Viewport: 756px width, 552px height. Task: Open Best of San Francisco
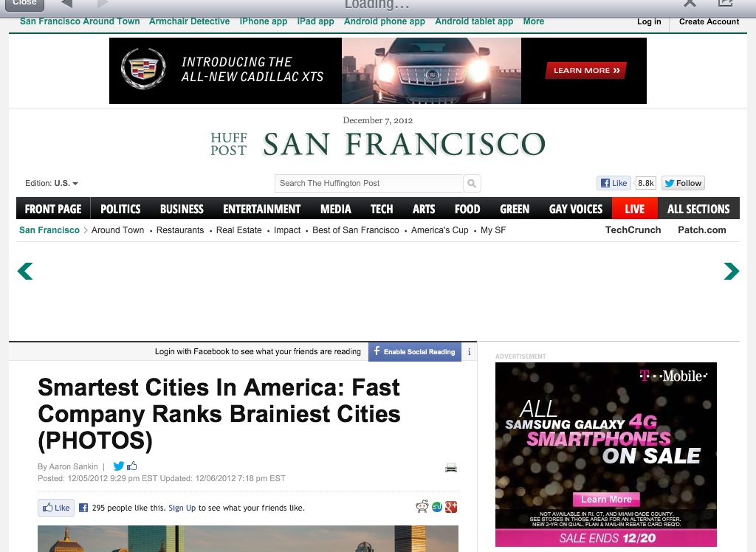point(355,230)
